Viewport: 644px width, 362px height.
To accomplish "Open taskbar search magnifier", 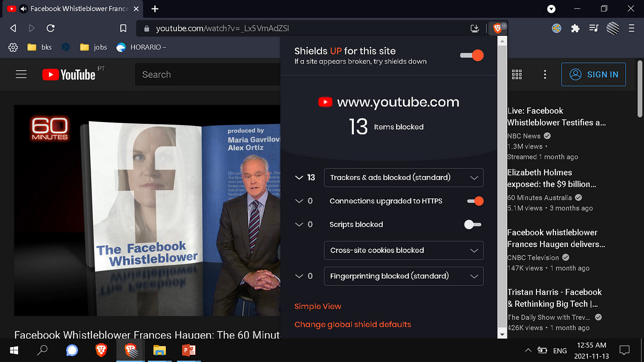I will click(x=42, y=351).
